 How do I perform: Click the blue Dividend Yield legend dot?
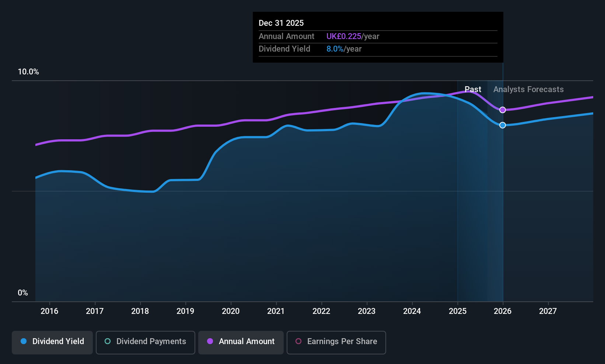[24, 342]
